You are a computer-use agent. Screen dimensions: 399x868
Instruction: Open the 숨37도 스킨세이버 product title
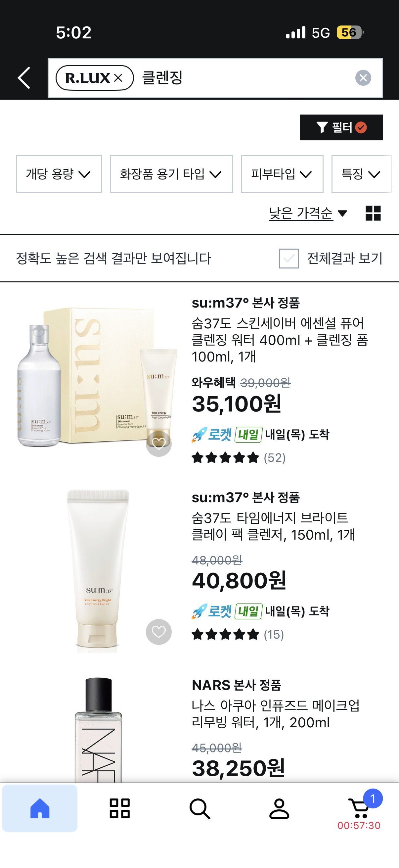tap(280, 340)
